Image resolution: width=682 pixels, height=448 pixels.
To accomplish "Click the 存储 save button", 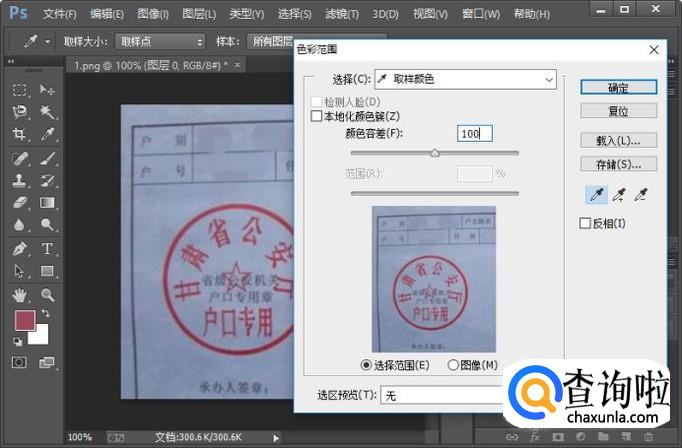I will coord(618,164).
